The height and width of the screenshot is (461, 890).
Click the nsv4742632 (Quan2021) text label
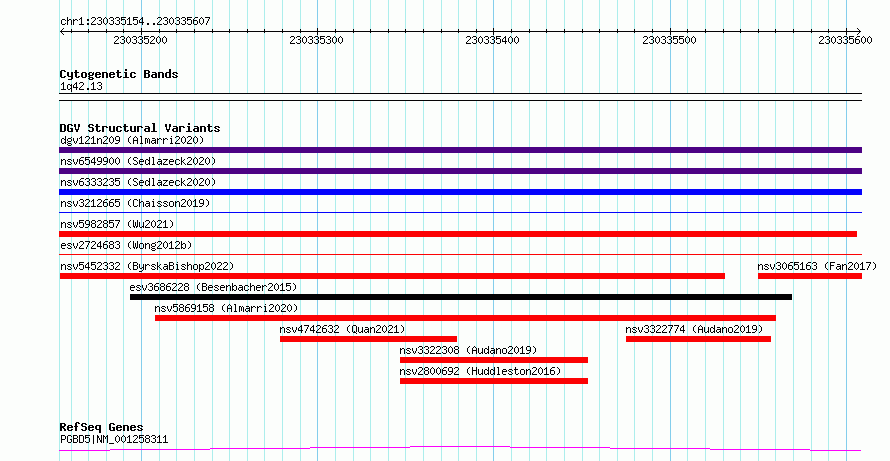pos(342,329)
